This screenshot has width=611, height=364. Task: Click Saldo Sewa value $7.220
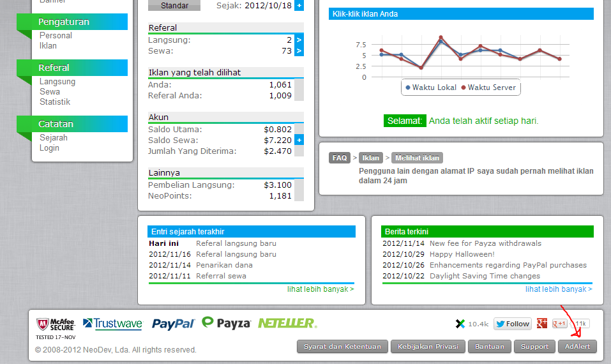(278, 140)
